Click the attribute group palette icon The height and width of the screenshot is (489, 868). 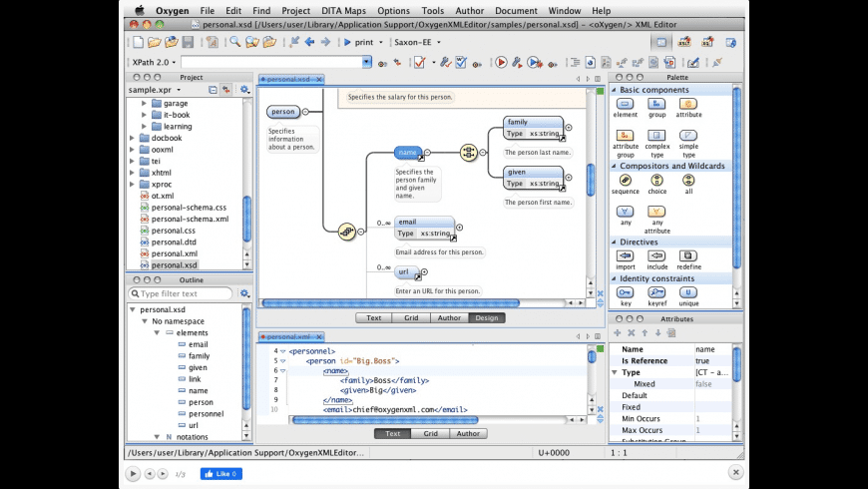(x=625, y=136)
